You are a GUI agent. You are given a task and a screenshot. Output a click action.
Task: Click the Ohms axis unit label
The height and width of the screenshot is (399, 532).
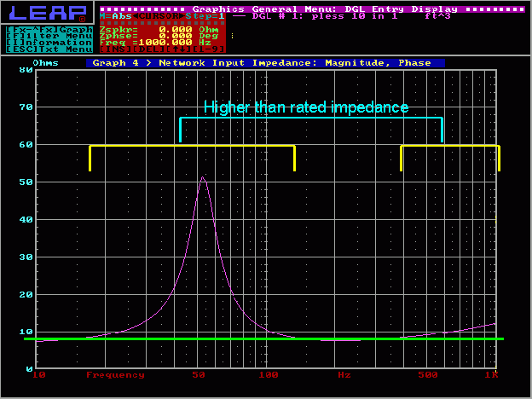point(45,63)
